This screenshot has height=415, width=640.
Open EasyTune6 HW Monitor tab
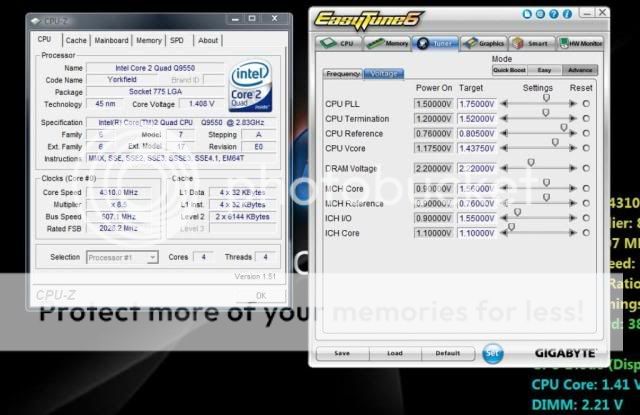[580, 43]
